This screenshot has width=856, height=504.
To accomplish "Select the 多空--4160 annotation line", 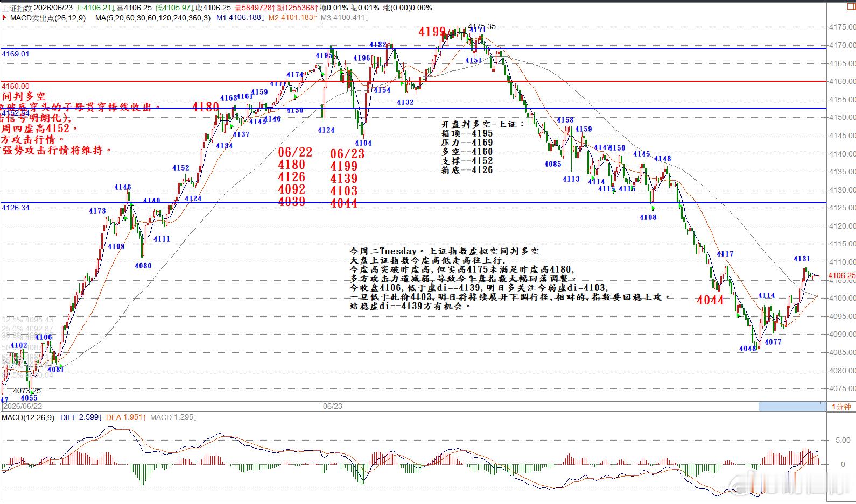I will pos(467,151).
